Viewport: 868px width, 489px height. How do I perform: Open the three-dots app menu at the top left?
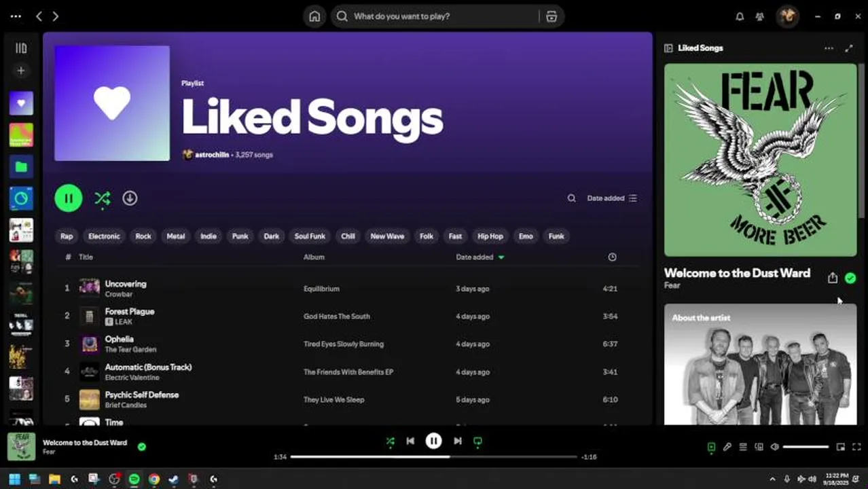point(16,16)
